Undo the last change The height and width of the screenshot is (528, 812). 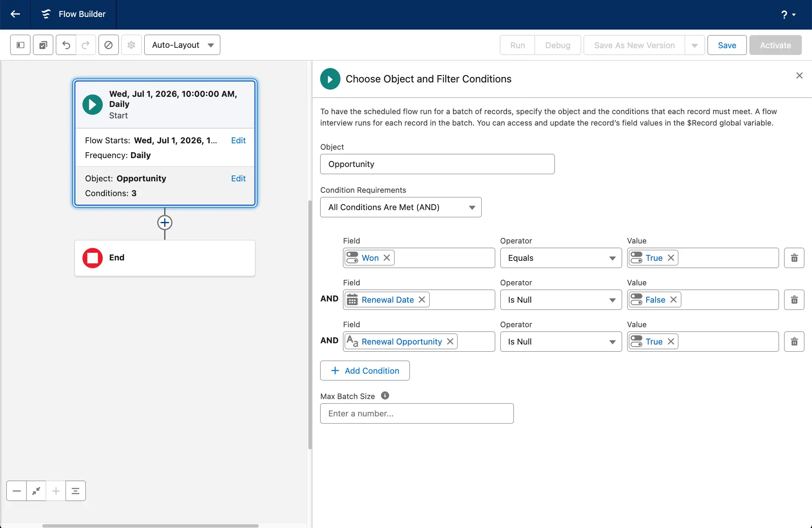tap(66, 45)
